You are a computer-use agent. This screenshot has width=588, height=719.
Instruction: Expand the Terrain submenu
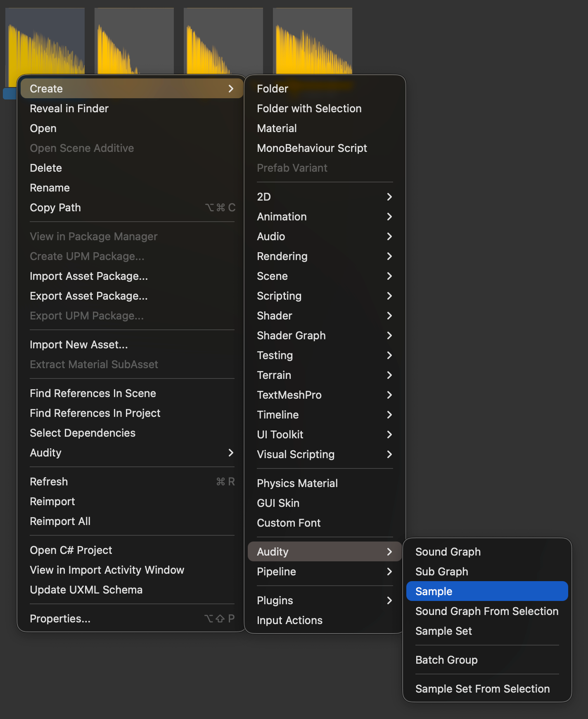click(325, 375)
